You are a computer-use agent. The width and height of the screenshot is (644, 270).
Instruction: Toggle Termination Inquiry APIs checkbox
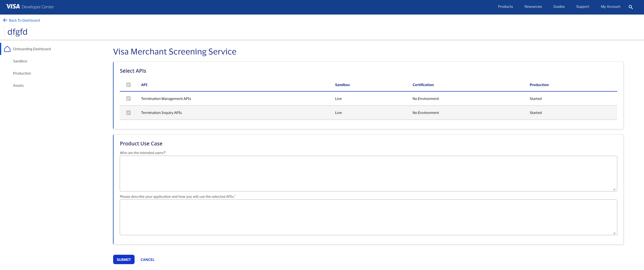tap(128, 113)
